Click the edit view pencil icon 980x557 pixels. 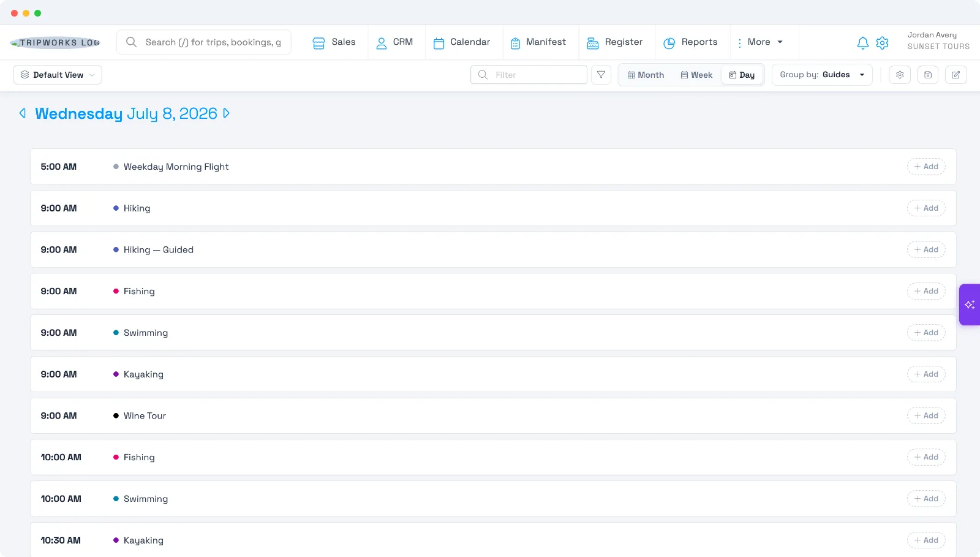(956, 75)
